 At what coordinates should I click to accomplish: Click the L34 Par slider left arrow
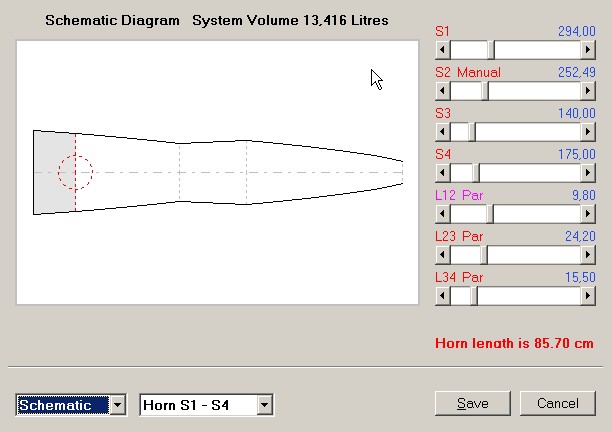442,295
